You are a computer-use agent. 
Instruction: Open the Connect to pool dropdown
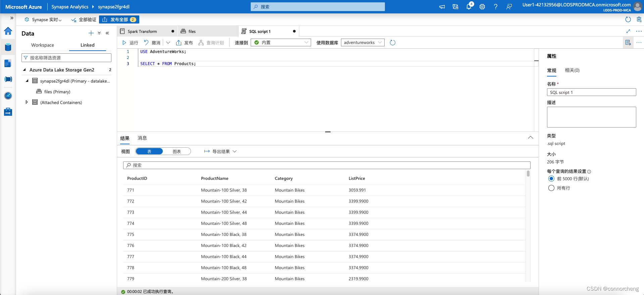281,43
